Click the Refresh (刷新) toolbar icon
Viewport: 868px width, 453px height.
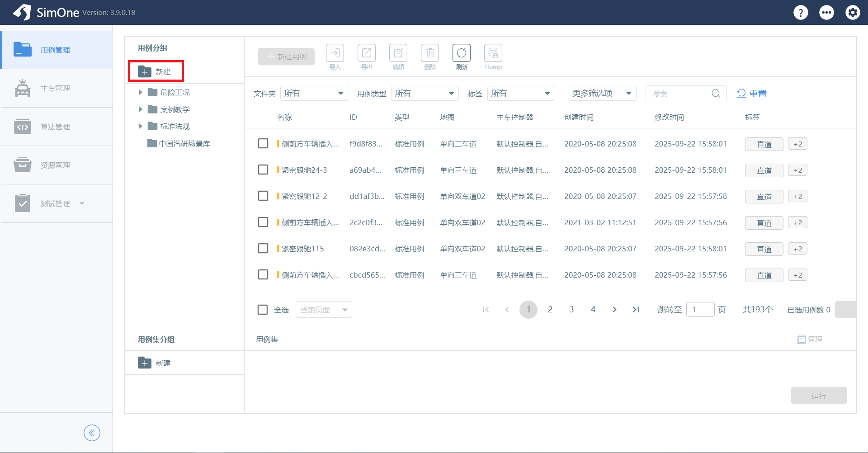[462, 53]
